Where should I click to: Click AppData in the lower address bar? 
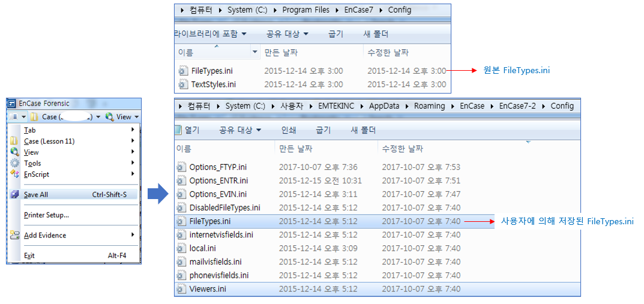[x=384, y=106]
